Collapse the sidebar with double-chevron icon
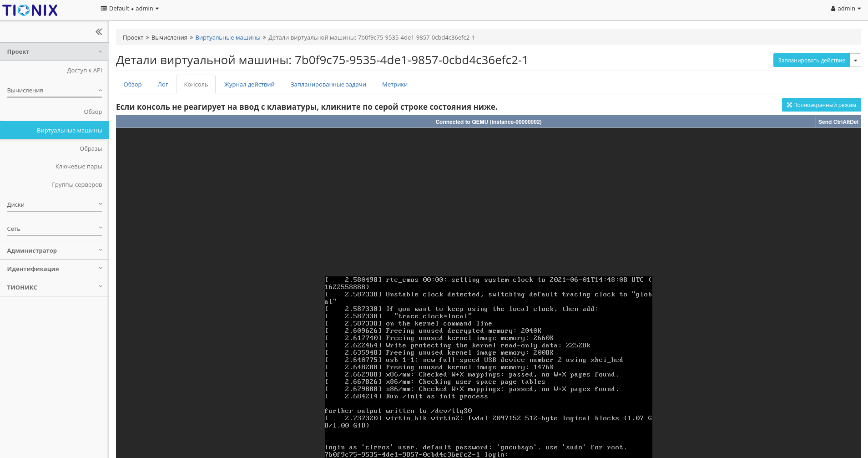Viewport: 868px width, 458px height. coord(99,32)
